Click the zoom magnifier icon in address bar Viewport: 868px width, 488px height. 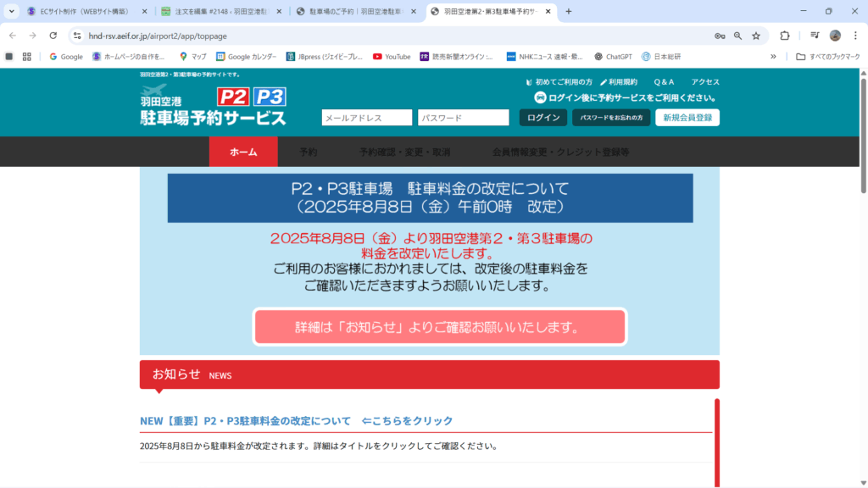[x=737, y=36]
